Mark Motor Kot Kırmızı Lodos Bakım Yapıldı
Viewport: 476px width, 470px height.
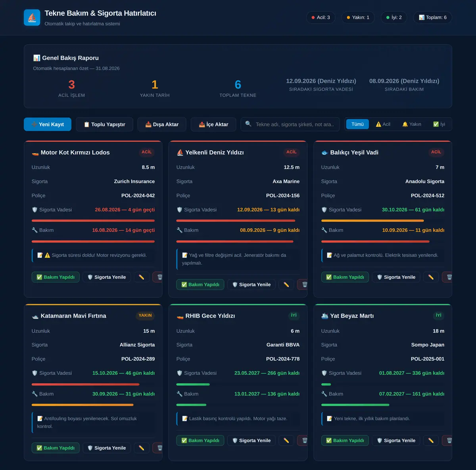pos(56,277)
